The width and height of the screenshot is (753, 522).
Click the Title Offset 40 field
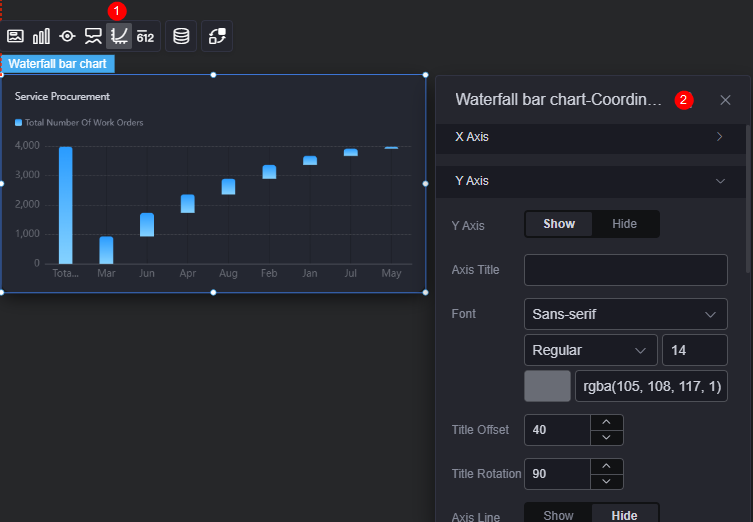pos(558,430)
